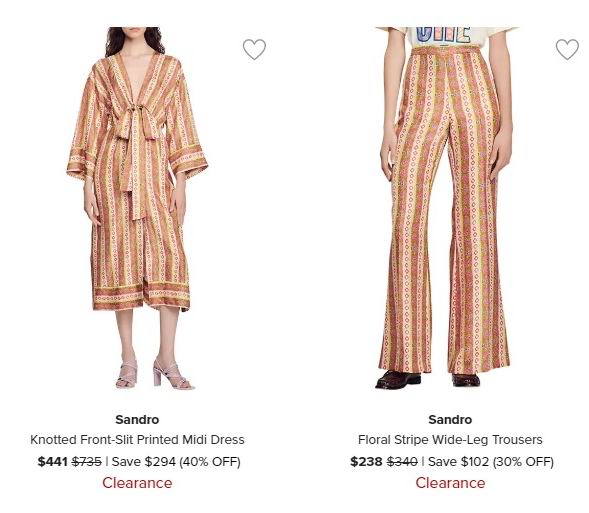Open the Sandro wide-leg trousers product image
The width and height of the screenshot is (589, 513).
[x=447, y=208]
